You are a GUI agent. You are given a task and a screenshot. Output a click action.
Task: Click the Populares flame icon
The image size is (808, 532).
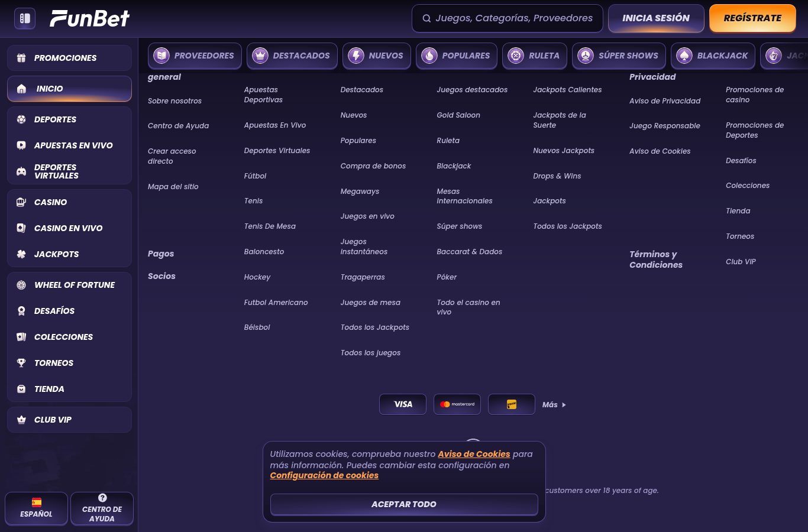[x=429, y=56]
